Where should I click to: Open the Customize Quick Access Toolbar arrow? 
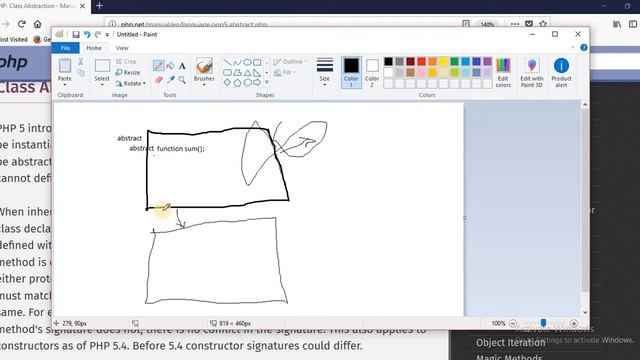(107, 35)
